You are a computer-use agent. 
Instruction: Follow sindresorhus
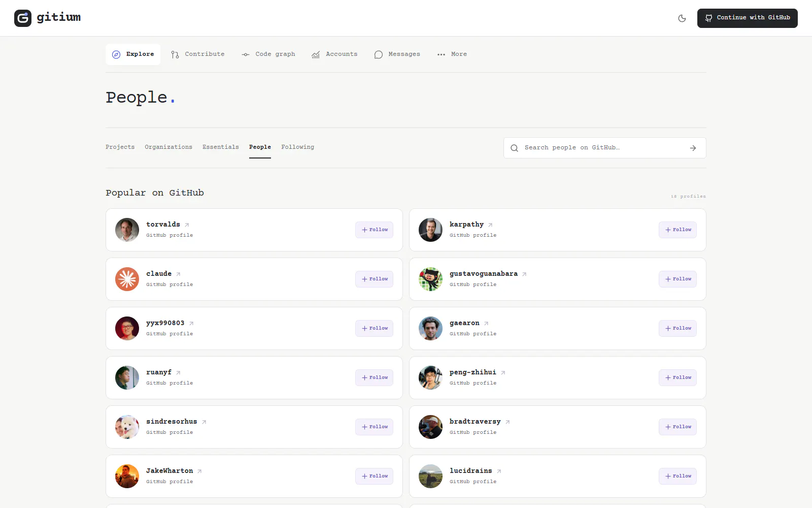[375, 427]
